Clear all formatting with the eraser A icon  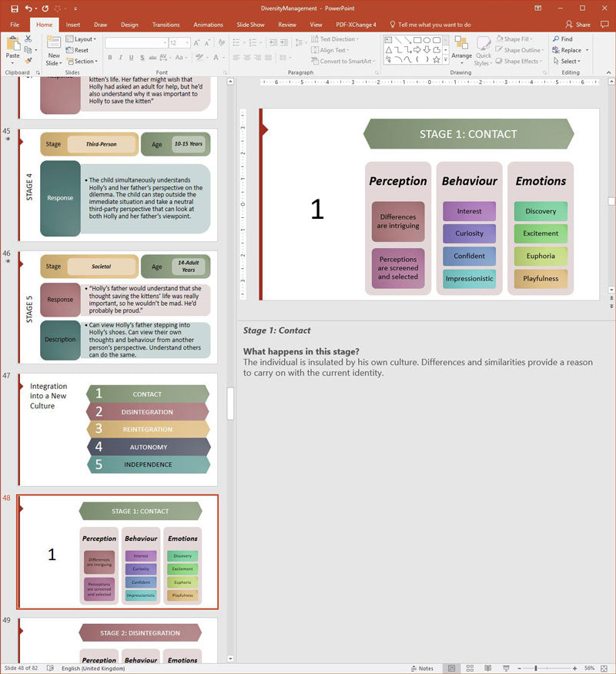(222, 43)
